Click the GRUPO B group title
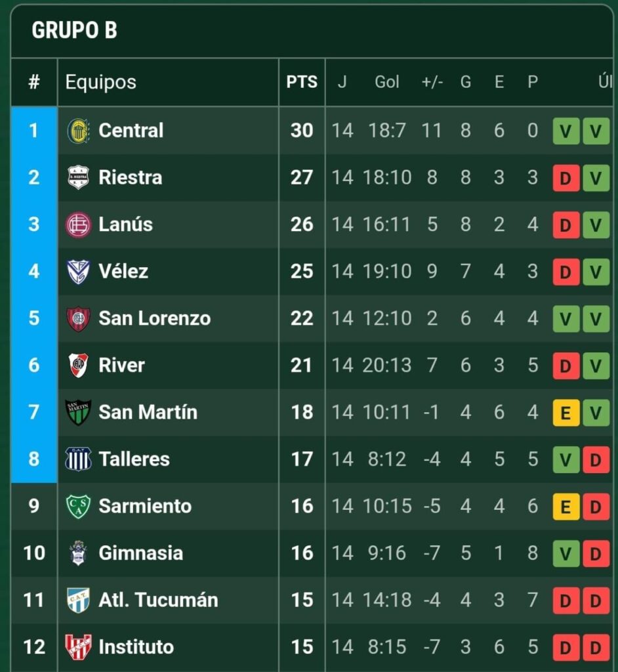Image resolution: width=618 pixels, height=672 pixels. tap(74, 31)
